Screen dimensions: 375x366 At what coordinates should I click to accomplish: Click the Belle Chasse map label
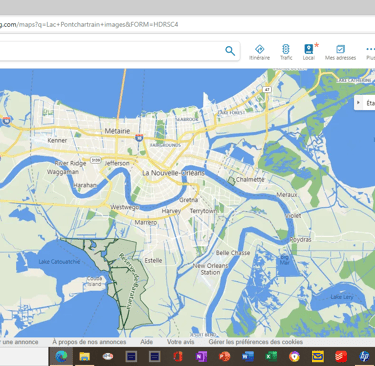[x=233, y=253]
